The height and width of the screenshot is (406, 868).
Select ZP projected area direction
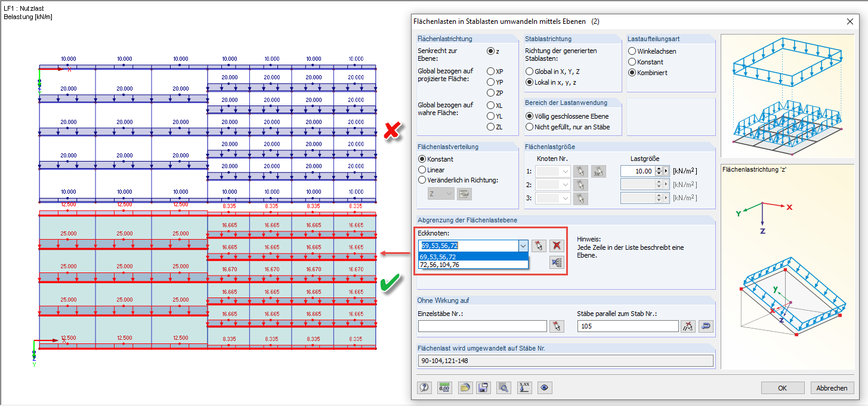click(x=491, y=92)
